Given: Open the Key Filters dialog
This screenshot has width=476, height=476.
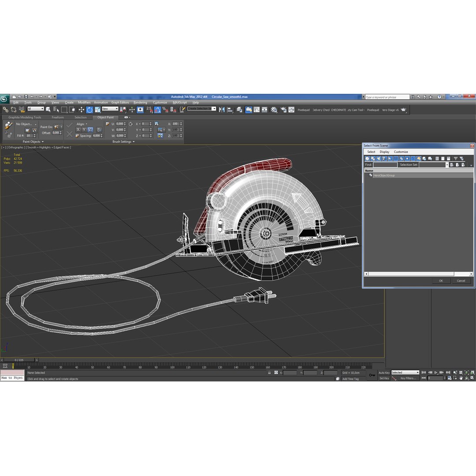Looking at the screenshot, I should point(408,378).
